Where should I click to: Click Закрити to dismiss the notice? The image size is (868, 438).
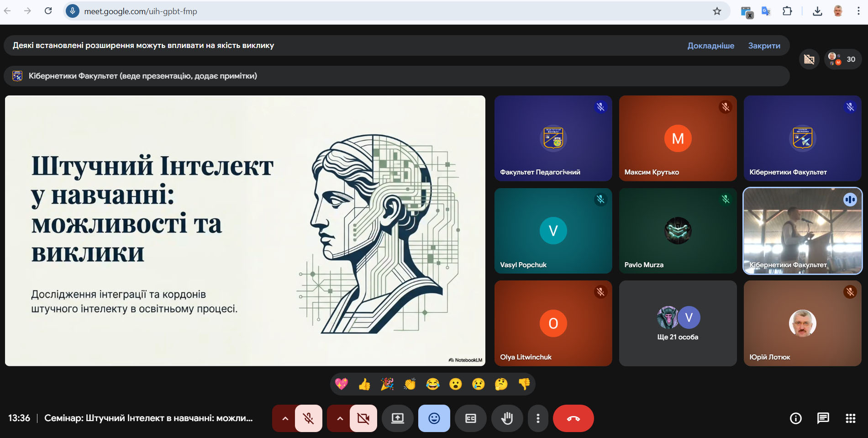tap(764, 46)
